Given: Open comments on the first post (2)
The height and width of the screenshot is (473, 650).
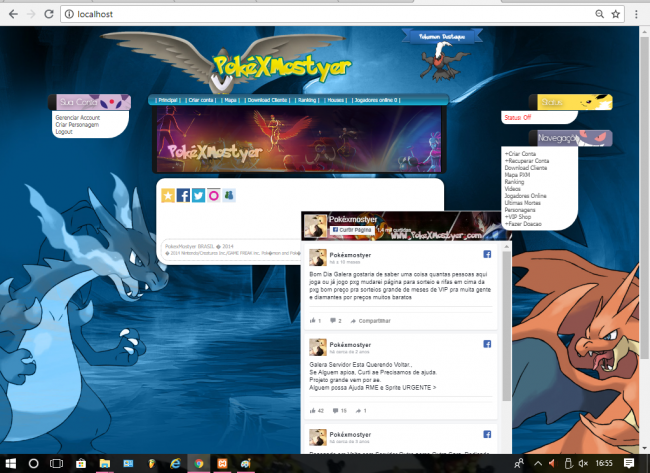Looking at the screenshot, I should (336, 320).
